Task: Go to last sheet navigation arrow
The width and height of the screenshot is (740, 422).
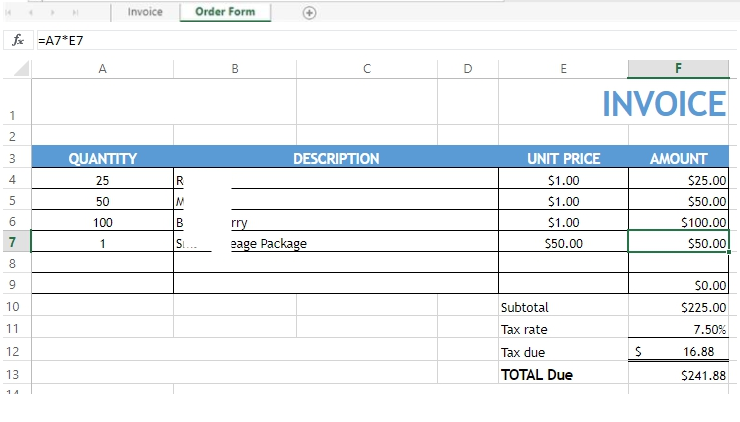Action: point(75,13)
